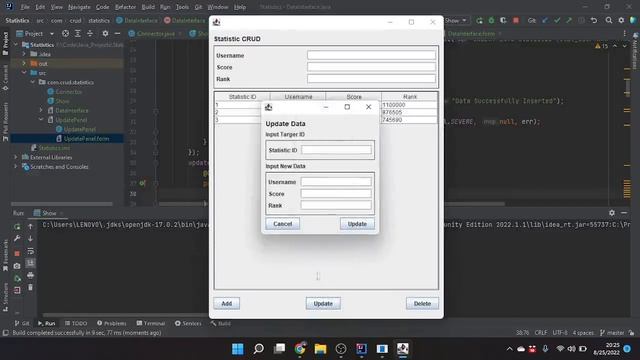Click Update button in Update Data dialog
Screen dimensions: 640x360
click(x=357, y=224)
